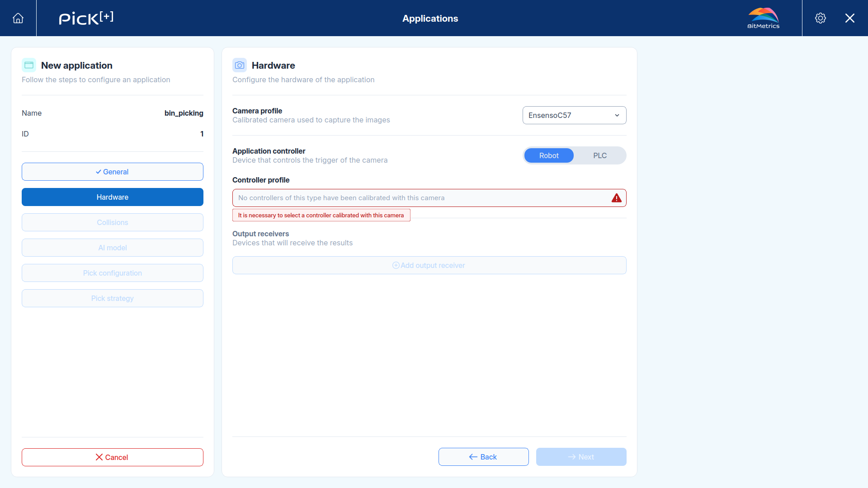The image size is (868, 488).
Task: Click the bin_picking name value
Action: coord(184,113)
